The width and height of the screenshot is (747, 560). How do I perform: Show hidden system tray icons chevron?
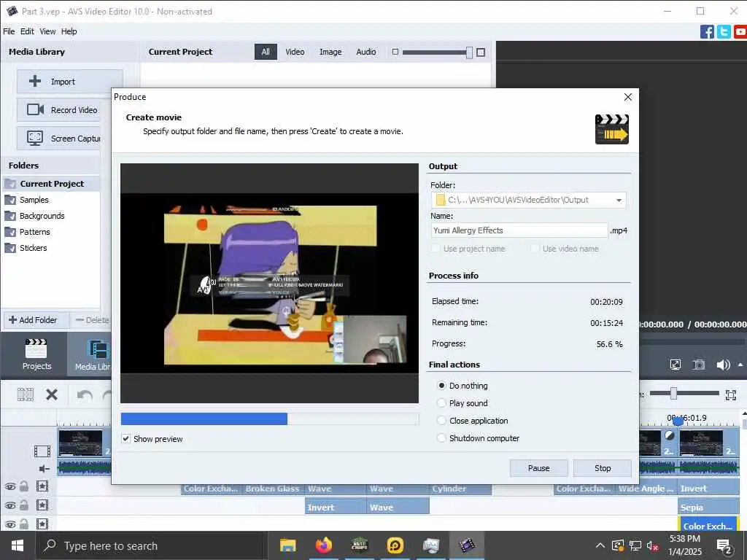(600, 545)
